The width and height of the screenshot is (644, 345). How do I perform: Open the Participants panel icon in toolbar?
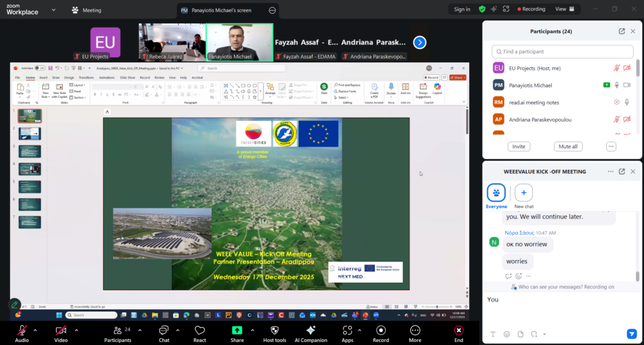[x=118, y=331]
